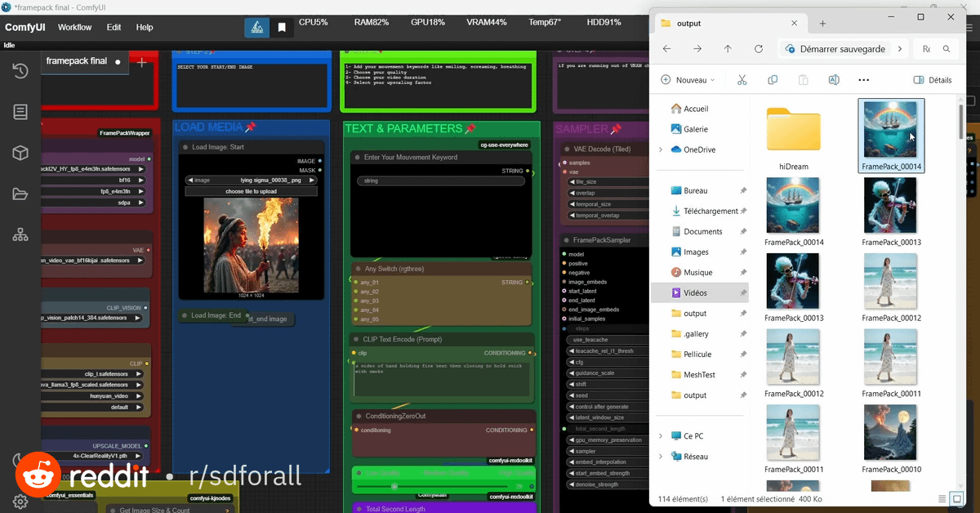Screen dimensions: 980x513
Task: Refresh the output folder in Explorer
Action: click(x=759, y=49)
